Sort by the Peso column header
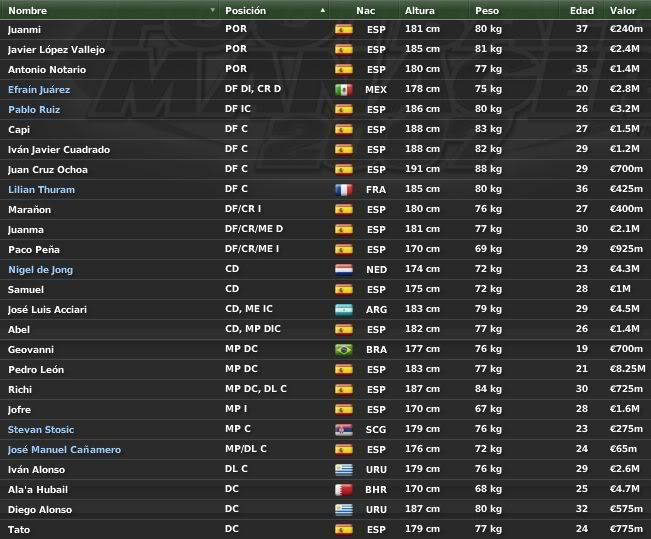 coord(487,10)
